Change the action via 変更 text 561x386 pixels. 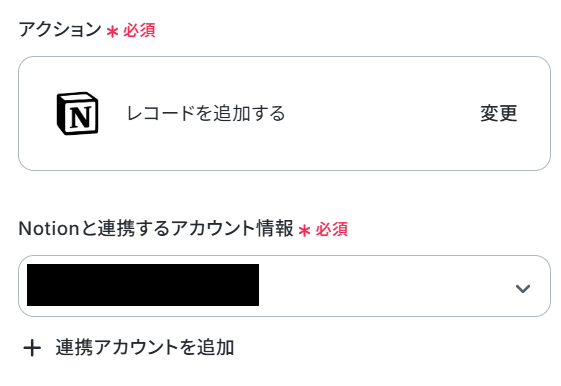tap(498, 113)
